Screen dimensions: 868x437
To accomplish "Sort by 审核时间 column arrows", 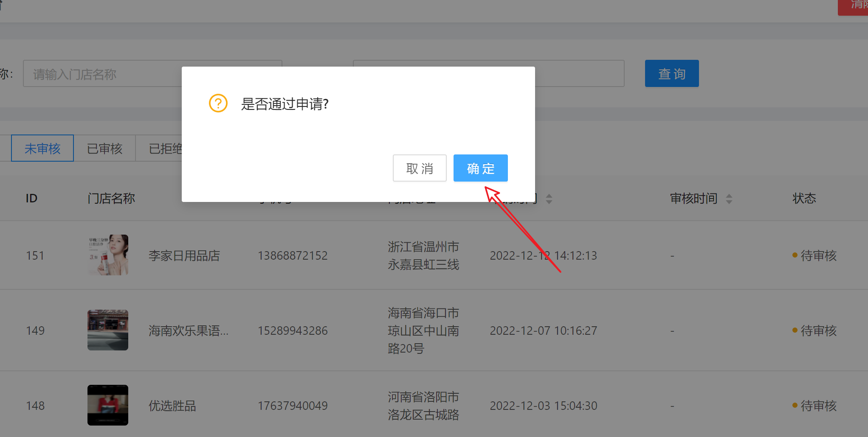I will click(729, 199).
